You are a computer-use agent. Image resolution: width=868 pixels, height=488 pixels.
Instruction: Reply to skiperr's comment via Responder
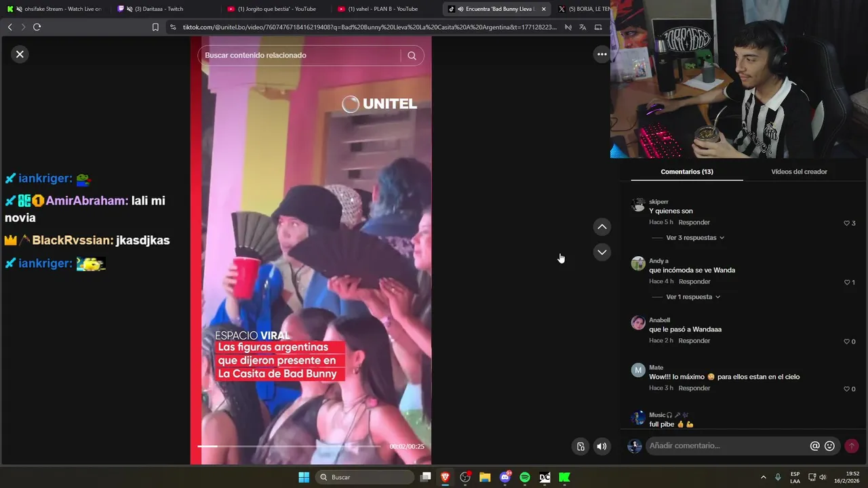pos(694,222)
